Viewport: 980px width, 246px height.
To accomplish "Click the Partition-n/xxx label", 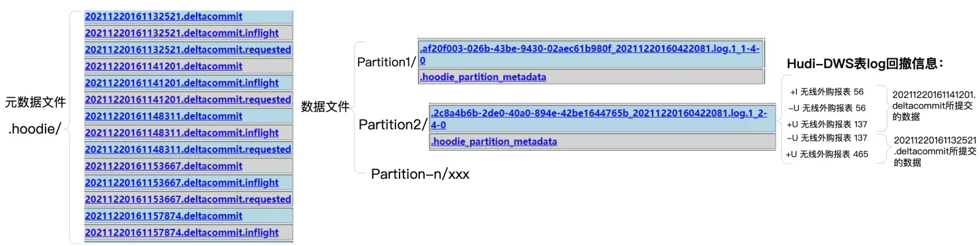I will [x=420, y=174].
